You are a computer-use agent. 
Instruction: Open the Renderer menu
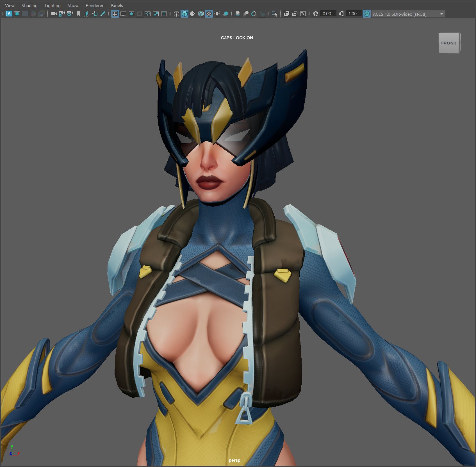click(x=95, y=5)
